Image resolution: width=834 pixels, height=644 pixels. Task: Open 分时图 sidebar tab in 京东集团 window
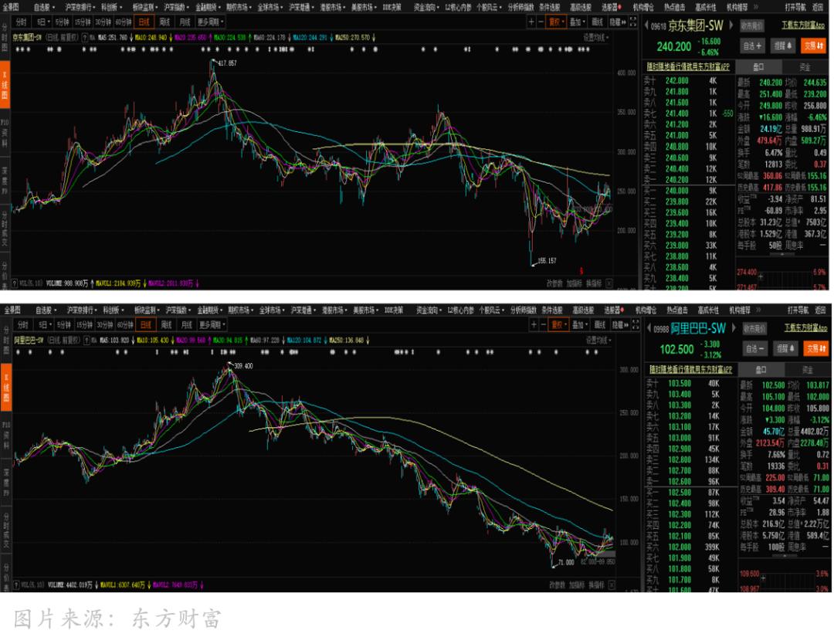click(5, 37)
